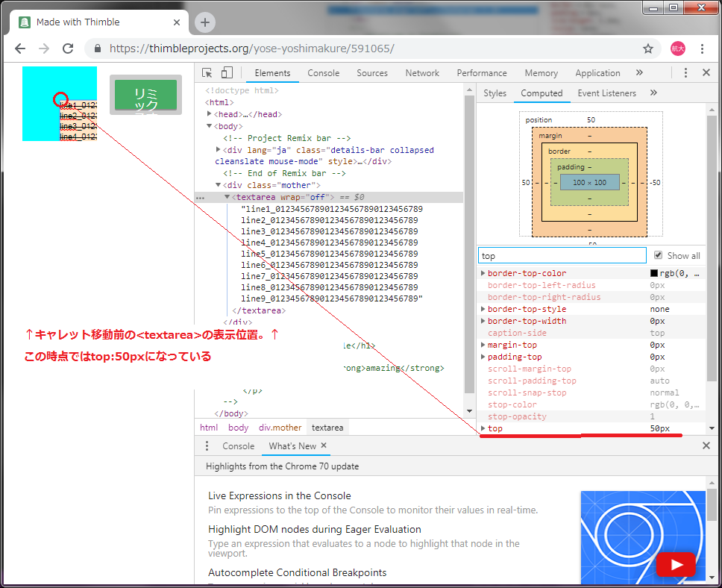Toggle the Show all checkbox
Image resolution: width=722 pixels, height=588 pixels.
(658, 255)
